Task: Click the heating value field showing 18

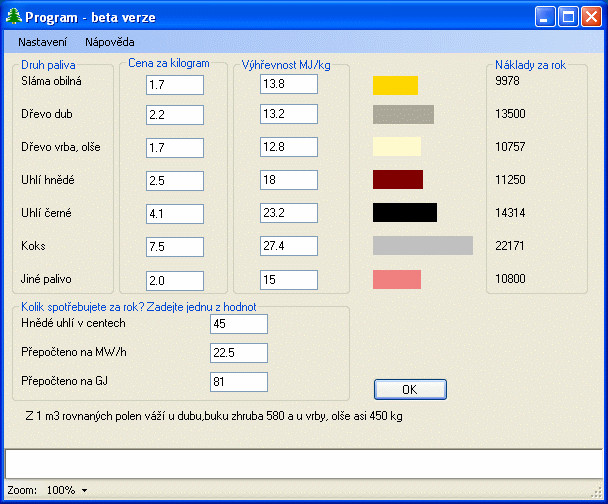Action: click(x=289, y=180)
